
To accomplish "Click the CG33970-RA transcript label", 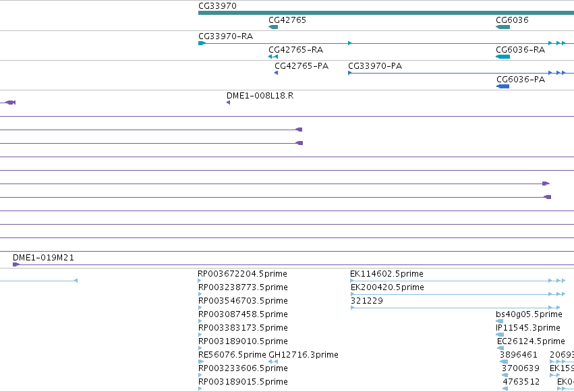I will pos(225,36).
